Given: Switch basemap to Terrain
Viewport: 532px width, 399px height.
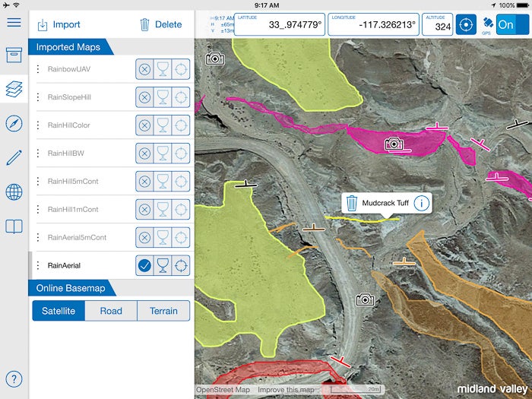Looking at the screenshot, I should pyautogui.click(x=163, y=311).
